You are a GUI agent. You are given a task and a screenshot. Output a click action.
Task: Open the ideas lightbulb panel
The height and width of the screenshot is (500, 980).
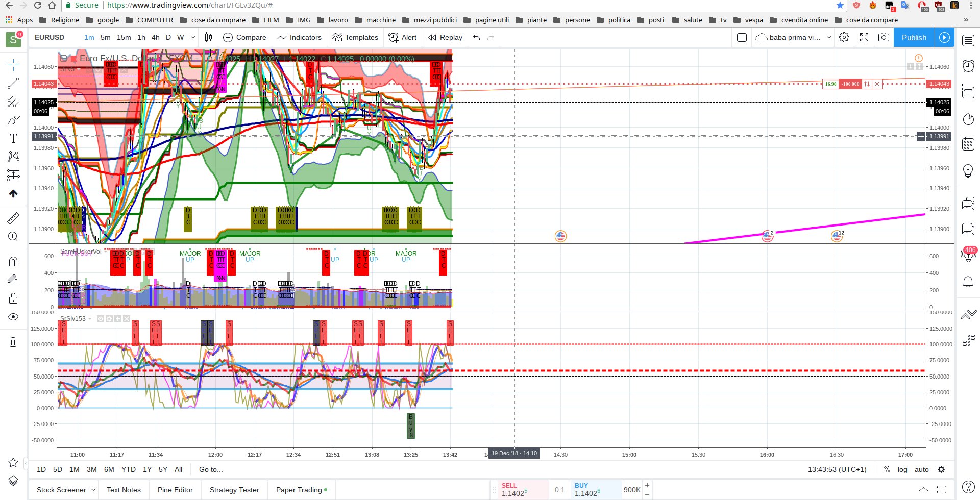[x=968, y=171]
